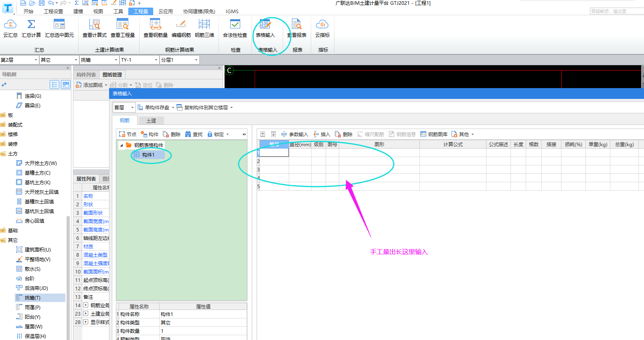The width and height of the screenshot is (644, 340).
Task: Switch to the 图纸管理 tab
Action: pos(112,74)
